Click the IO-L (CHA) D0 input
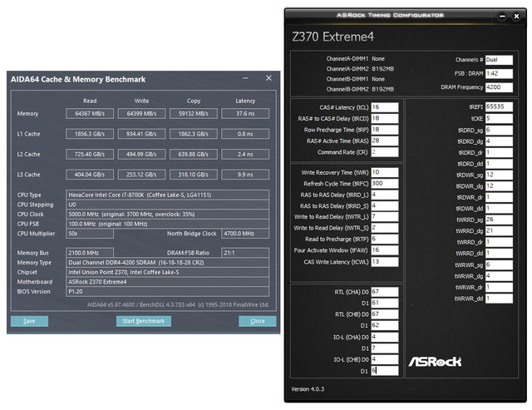Image resolution: width=532 pixels, height=410 pixels. [x=384, y=337]
